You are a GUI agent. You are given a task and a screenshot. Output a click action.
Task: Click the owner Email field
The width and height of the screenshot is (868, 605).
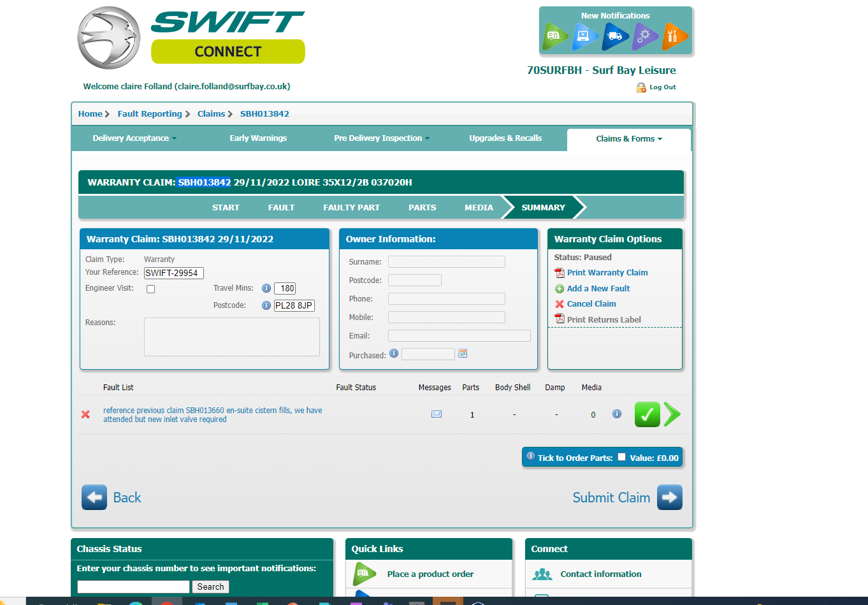coord(459,336)
